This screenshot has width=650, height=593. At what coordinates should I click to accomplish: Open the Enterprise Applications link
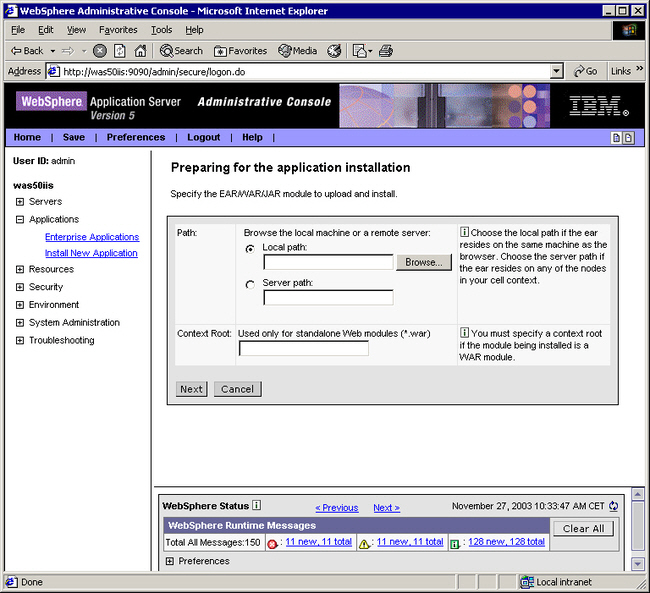pos(92,237)
